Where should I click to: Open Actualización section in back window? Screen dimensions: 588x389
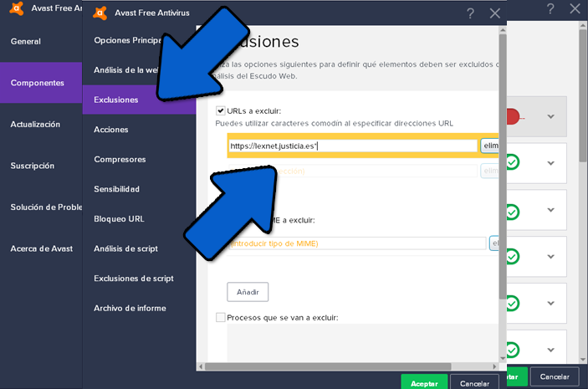pyautogui.click(x=35, y=124)
